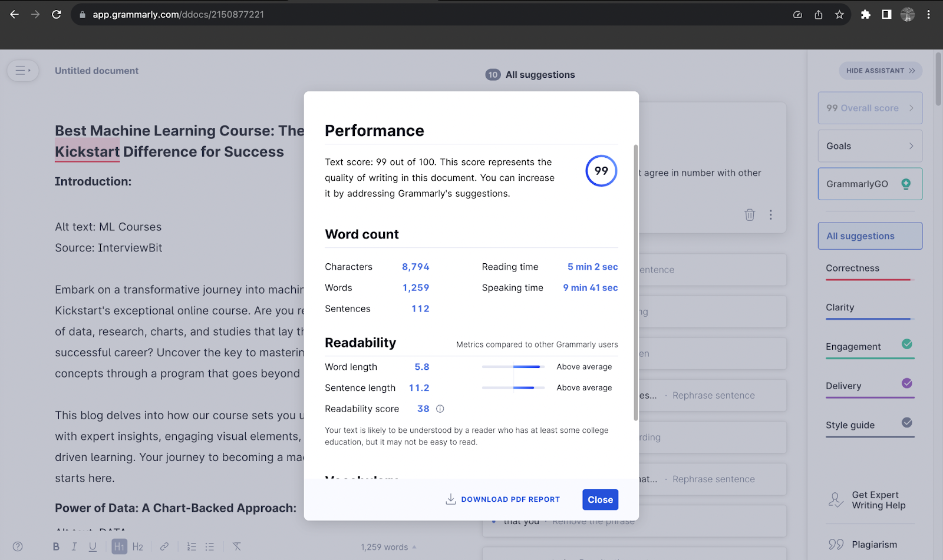Open GrammarlyGO
The image size is (943, 560).
point(870,184)
